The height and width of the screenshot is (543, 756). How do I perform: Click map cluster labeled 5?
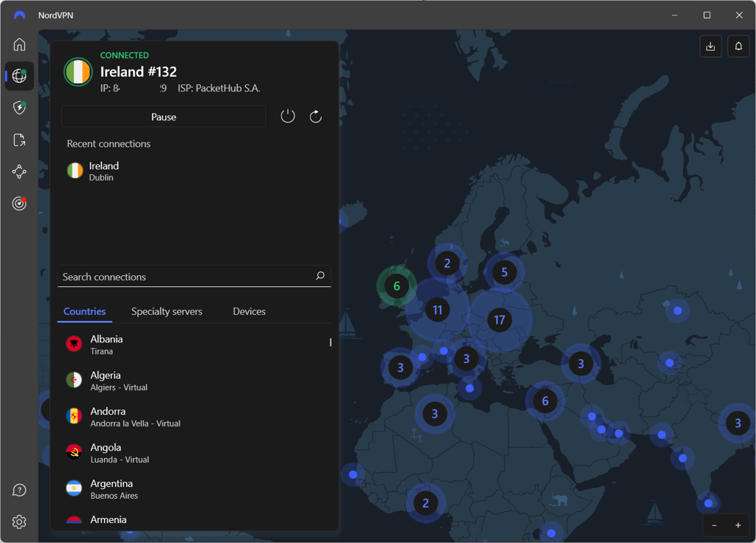[504, 272]
